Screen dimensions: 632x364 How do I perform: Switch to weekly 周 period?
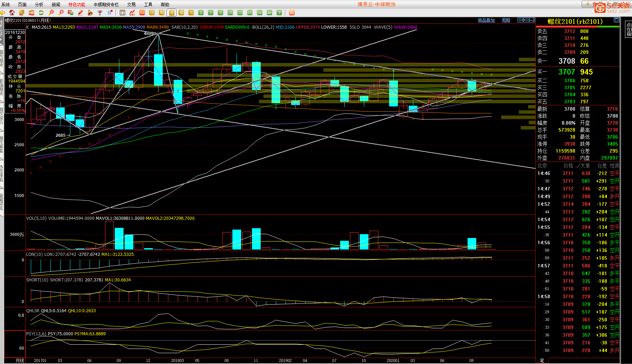pyautogui.click(x=162, y=13)
